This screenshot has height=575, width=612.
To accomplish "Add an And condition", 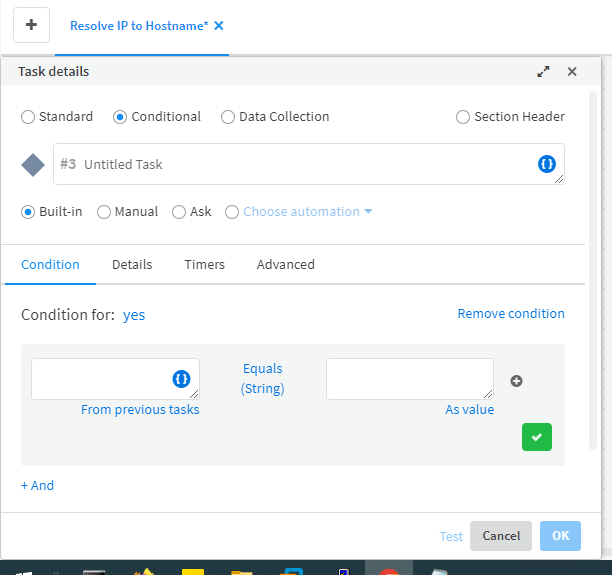I will pos(37,486).
